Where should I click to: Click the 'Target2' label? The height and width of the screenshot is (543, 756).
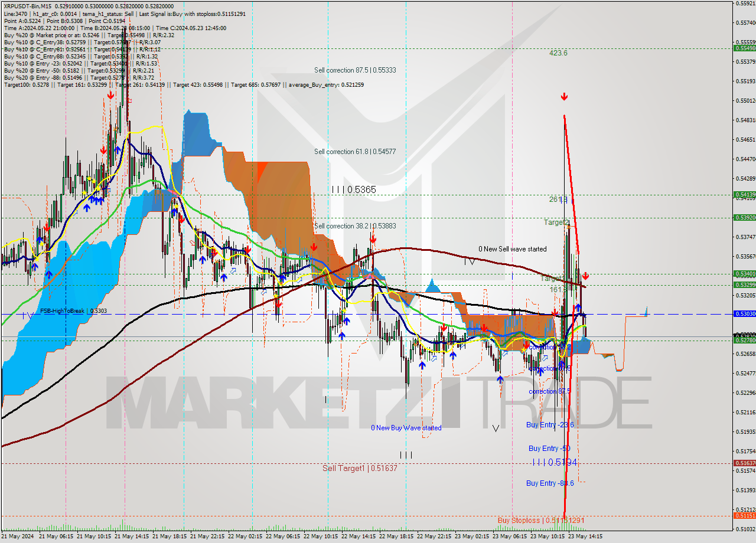click(556, 223)
